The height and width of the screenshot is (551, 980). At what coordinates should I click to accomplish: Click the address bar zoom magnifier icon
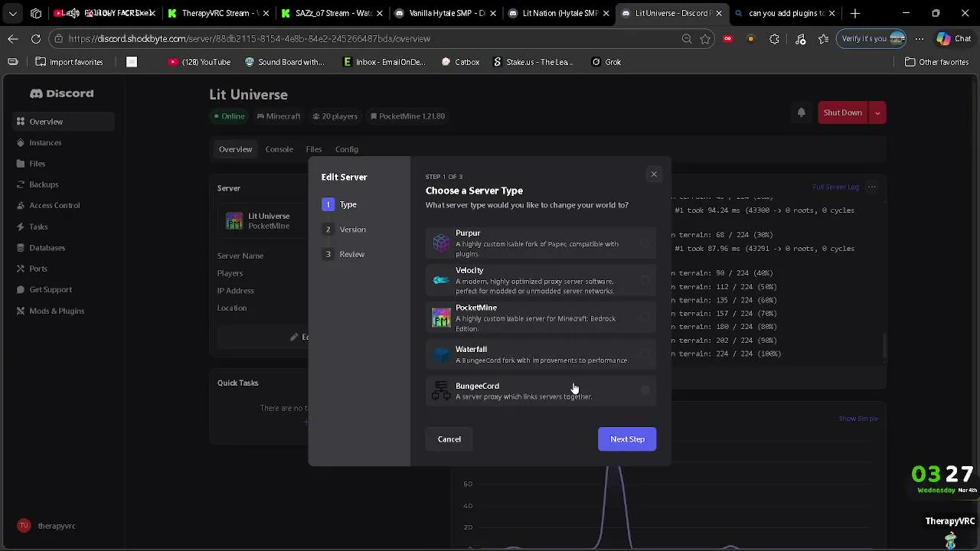pyautogui.click(x=687, y=39)
